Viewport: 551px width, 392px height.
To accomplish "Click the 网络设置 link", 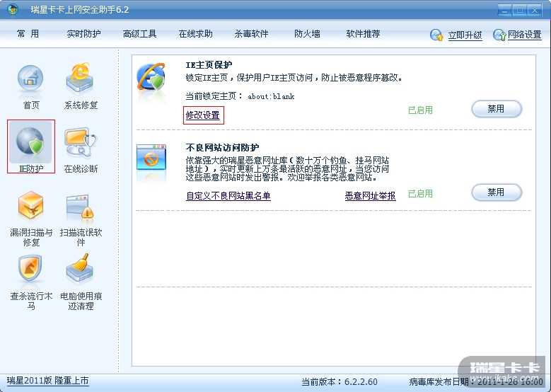I will point(525,35).
